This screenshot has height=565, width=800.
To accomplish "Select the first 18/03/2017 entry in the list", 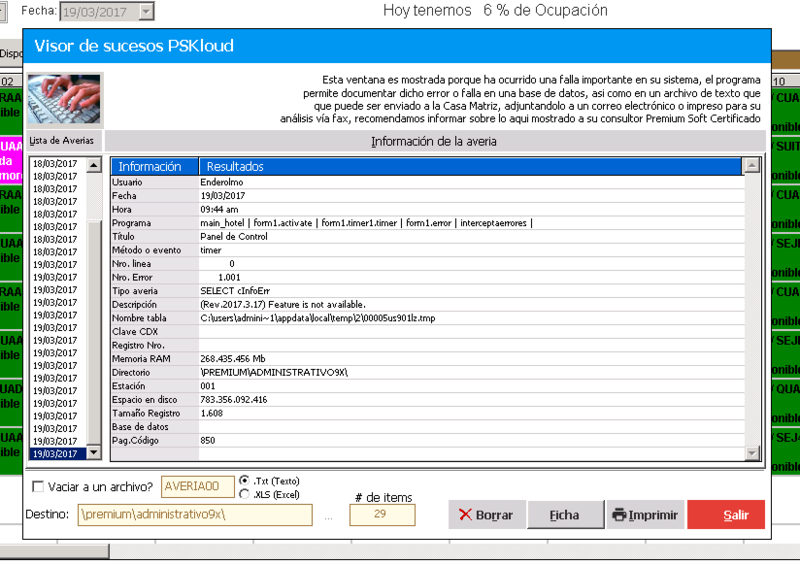I will click(55, 164).
